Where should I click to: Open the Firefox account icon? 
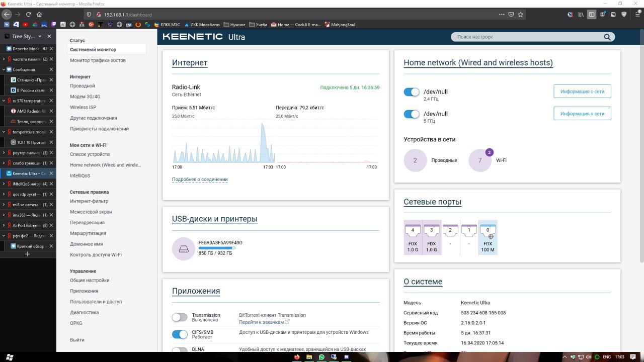click(x=602, y=15)
